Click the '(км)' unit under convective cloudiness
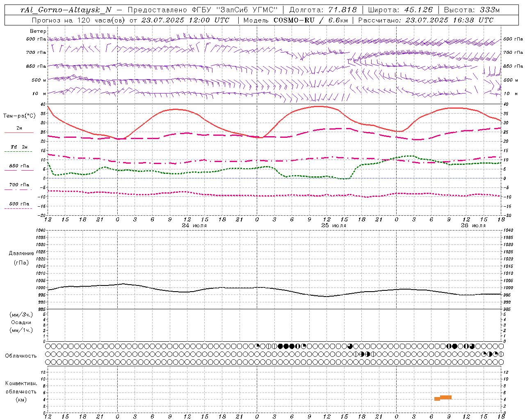The image size is (525, 420). pos(21,399)
